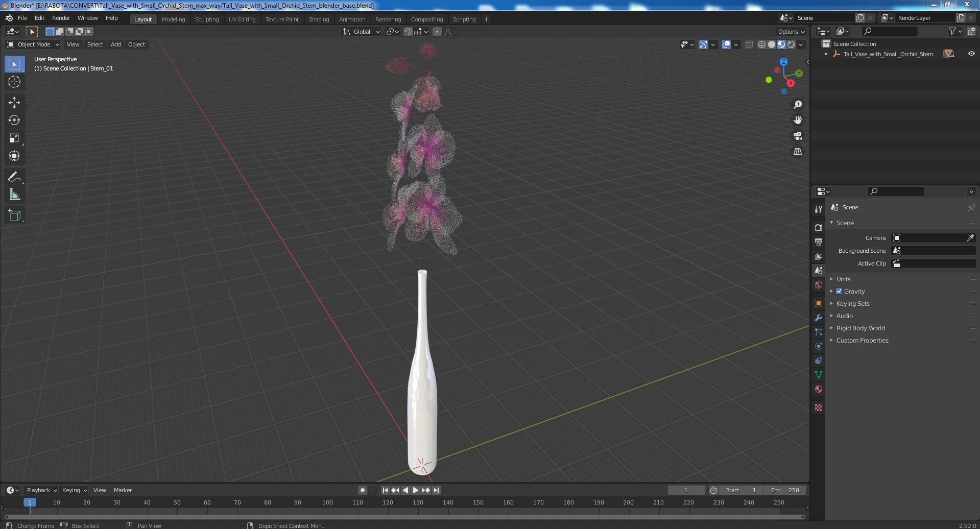Hide Tall_Vase_with_Small_Orchid_Stem collection in viewport

pyautogui.click(x=971, y=54)
